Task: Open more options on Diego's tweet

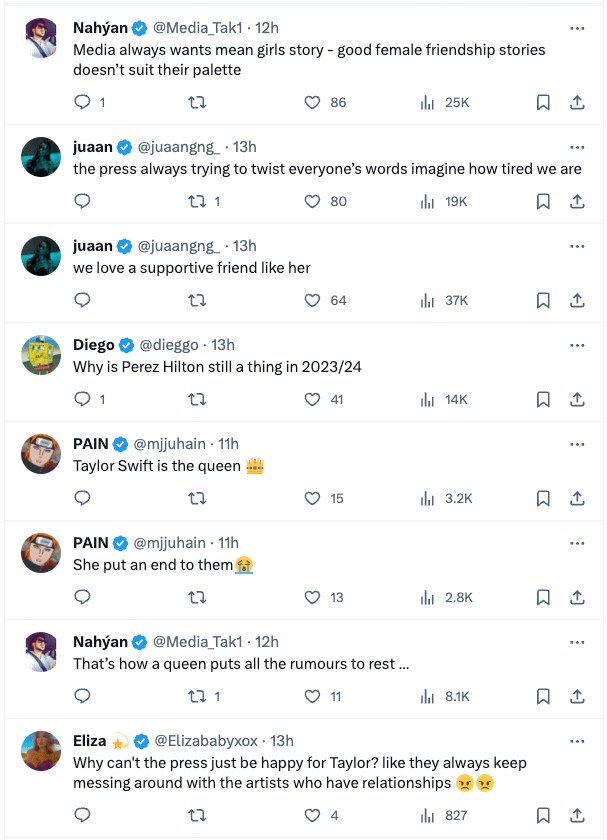Action: click(x=577, y=345)
